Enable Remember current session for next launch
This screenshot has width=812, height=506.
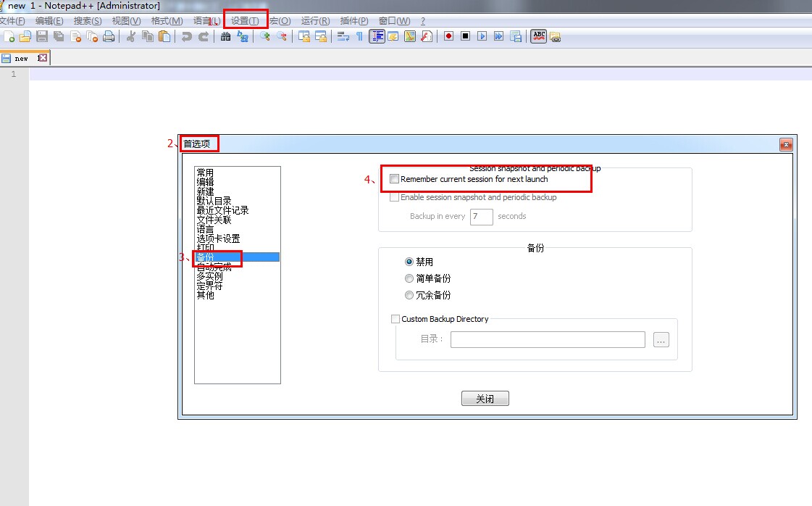point(394,179)
